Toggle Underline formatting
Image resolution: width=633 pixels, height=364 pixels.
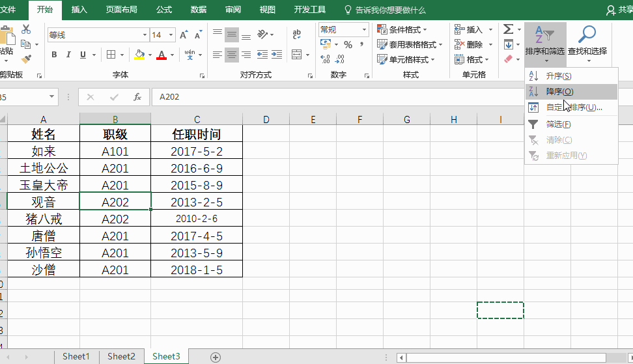tap(83, 55)
